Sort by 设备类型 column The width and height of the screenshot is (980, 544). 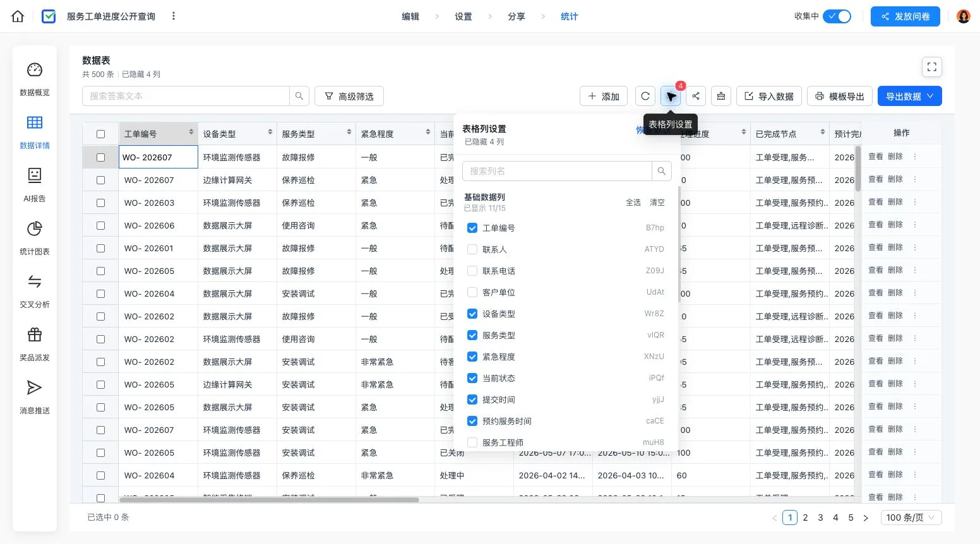[270, 132]
